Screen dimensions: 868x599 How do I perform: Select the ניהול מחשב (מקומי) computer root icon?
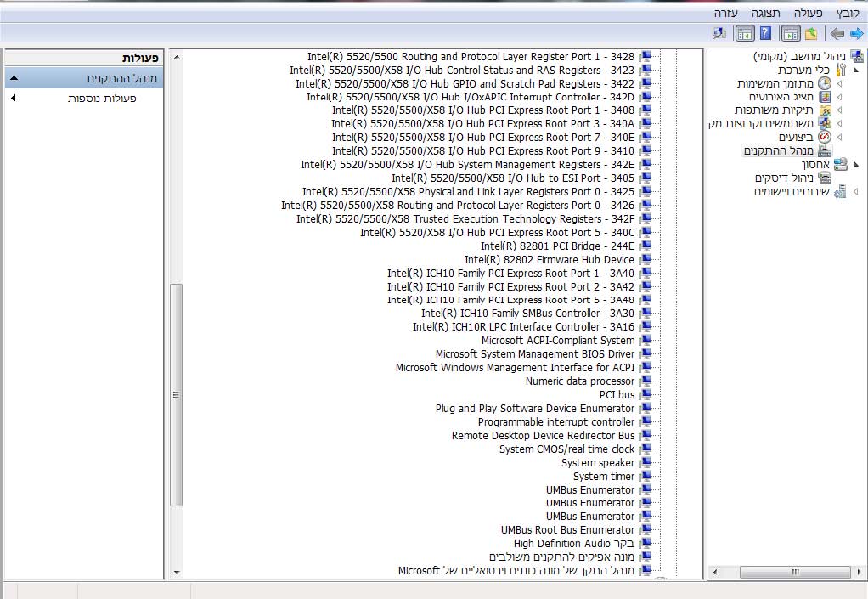[x=857, y=56]
